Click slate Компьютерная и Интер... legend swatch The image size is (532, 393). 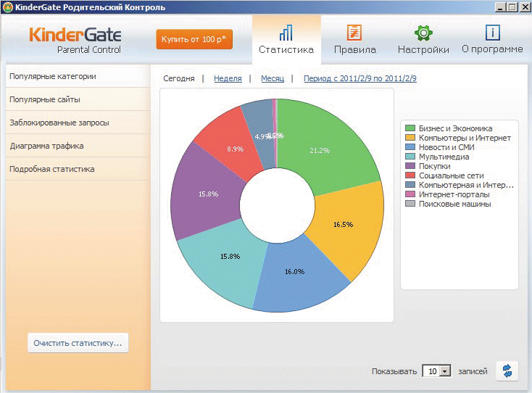coord(410,185)
